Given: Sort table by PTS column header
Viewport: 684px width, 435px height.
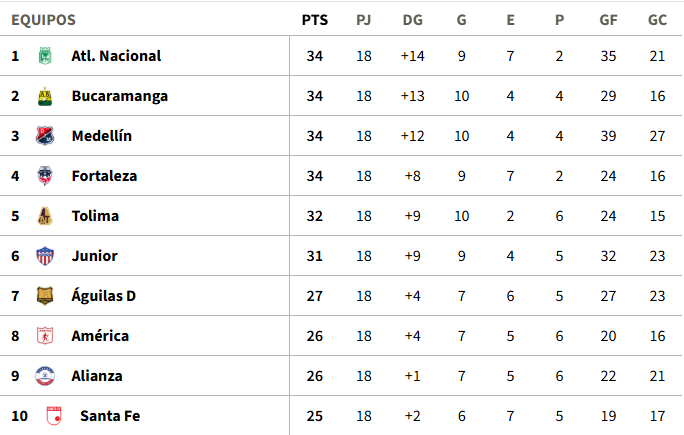Looking at the screenshot, I should (x=315, y=19).
